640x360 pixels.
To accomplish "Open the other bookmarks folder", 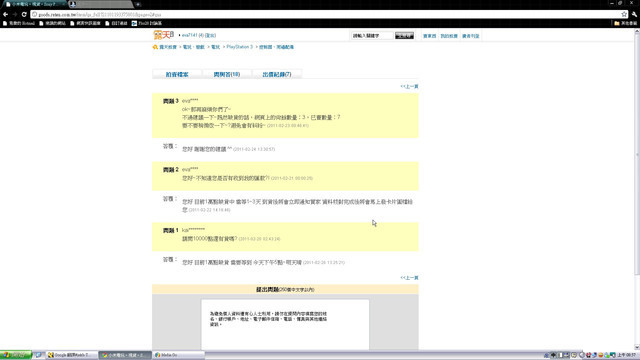I will point(626,23).
